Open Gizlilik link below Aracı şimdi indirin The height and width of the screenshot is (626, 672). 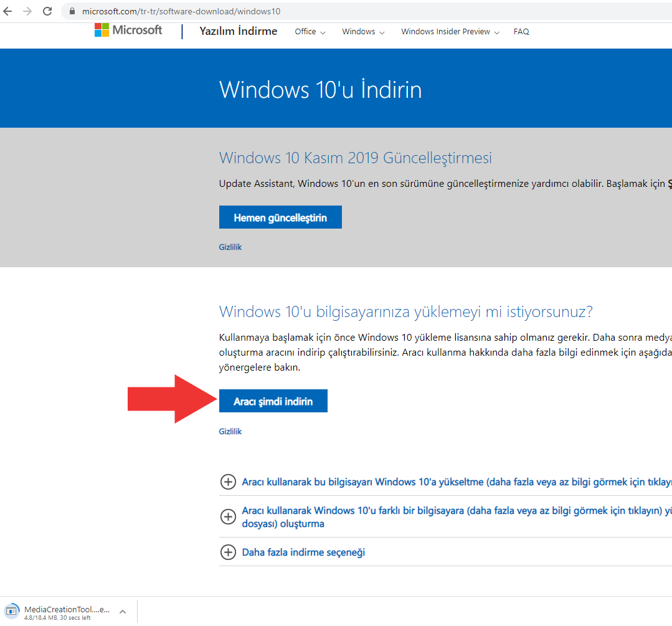pos(230,432)
